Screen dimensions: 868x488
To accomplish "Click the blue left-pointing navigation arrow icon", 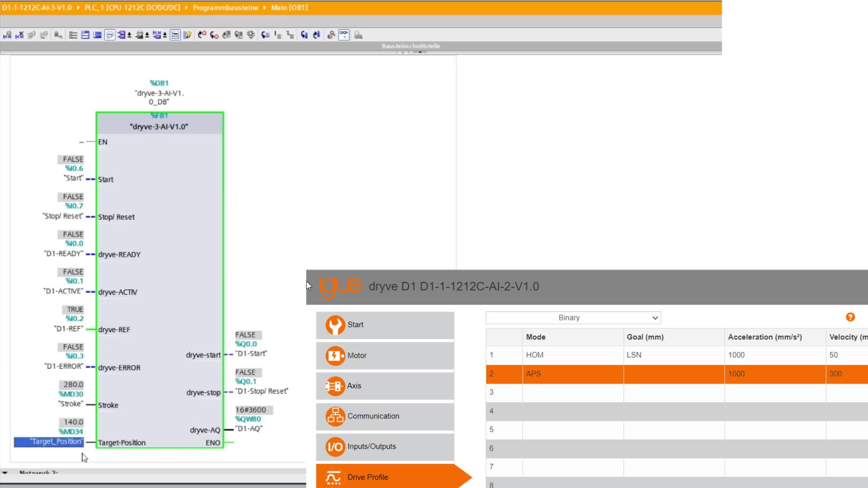I will (x=304, y=35).
